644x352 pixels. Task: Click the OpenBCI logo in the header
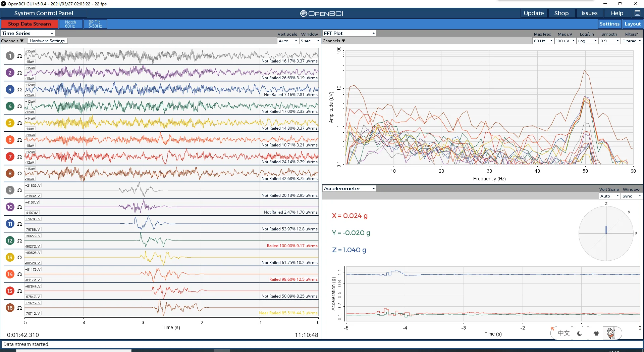(x=322, y=13)
